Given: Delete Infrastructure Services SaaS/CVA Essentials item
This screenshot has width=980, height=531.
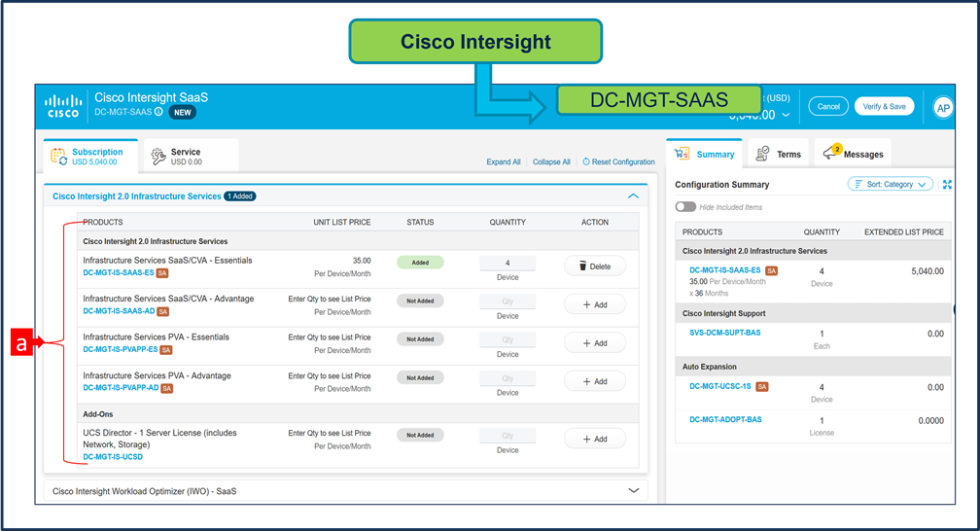Looking at the screenshot, I should (x=594, y=266).
